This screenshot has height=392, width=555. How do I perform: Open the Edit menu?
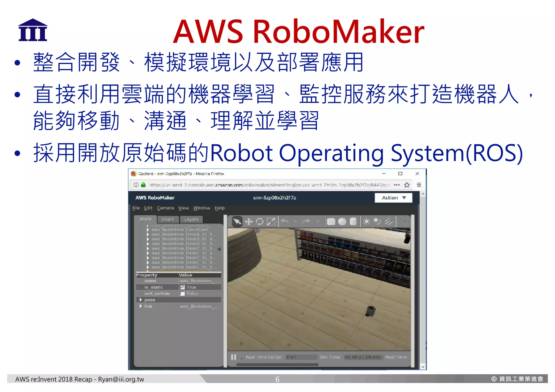(x=148, y=208)
